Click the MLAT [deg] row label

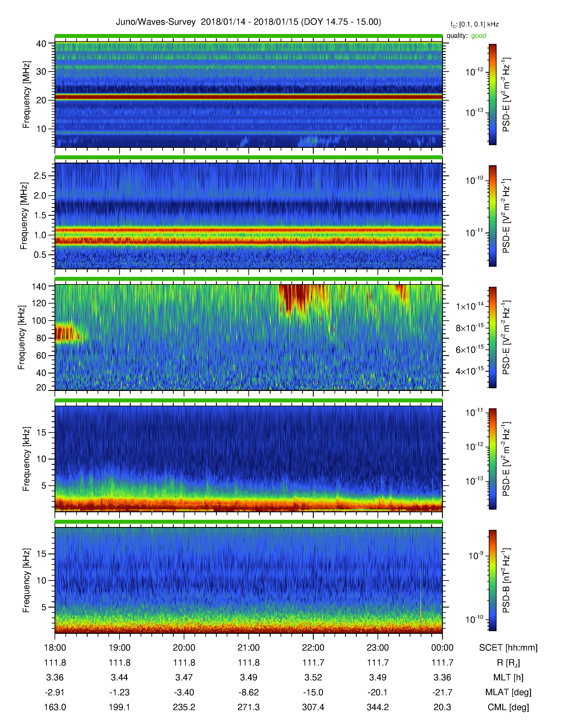click(508, 692)
